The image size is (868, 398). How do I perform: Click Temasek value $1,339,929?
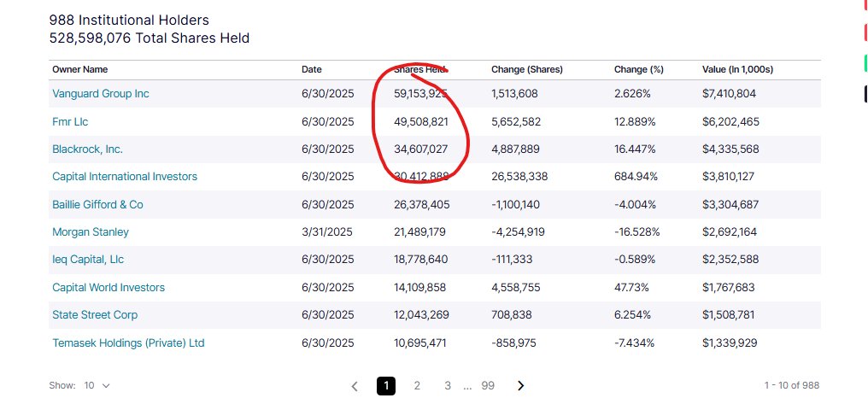click(730, 342)
